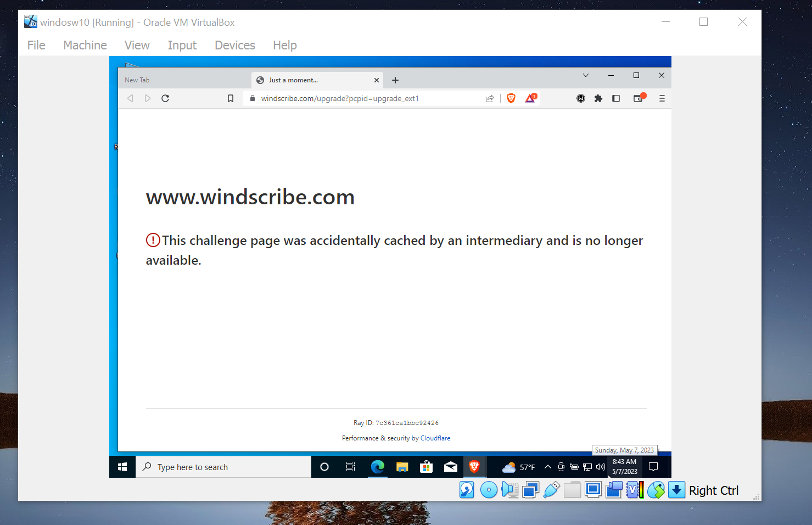The height and width of the screenshot is (525, 812).
Task: Open Brave Rewards triangle icon
Action: 531,98
